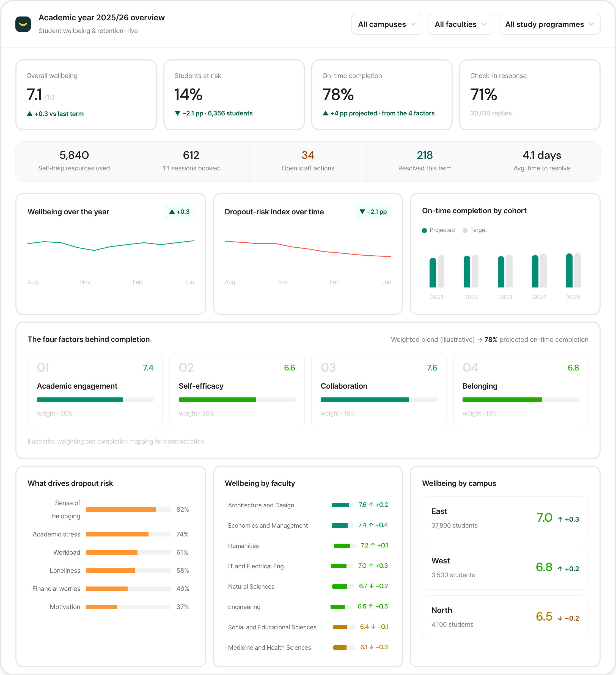This screenshot has height=675, width=616.
Task: Open the Belonging factor card
Action: (521, 390)
